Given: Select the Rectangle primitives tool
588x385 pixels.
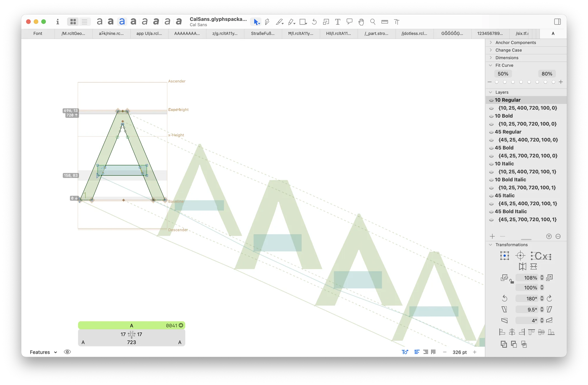Looking at the screenshot, I should [x=303, y=22].
